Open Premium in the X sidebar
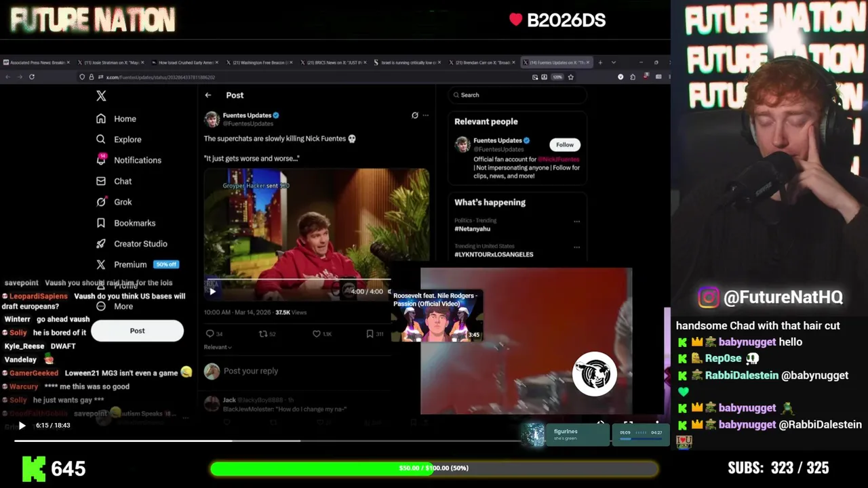The height and width of the screenshot is (488, 868). pos(137,264)
